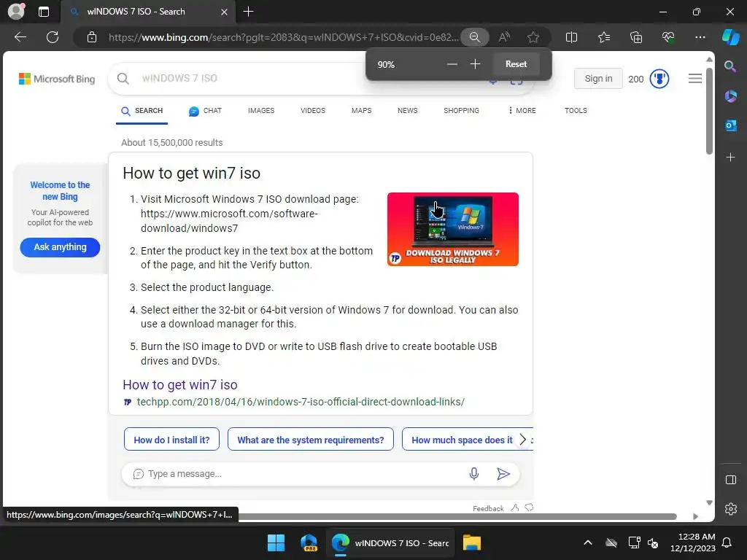Screen dimensions: 747x560
Task: Close the wINDOWS 7 ISO tab
Action: coord(224,12)
